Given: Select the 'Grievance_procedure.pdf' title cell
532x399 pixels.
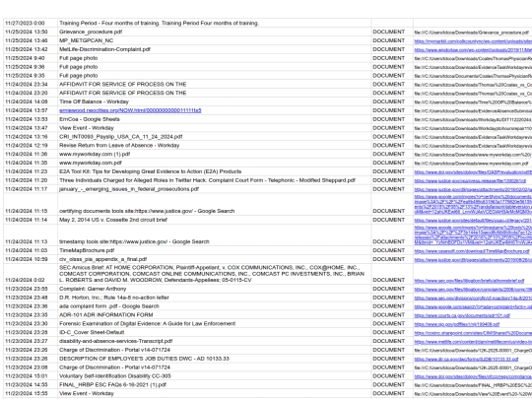Looking at the screenshot, I should [214, 32].
